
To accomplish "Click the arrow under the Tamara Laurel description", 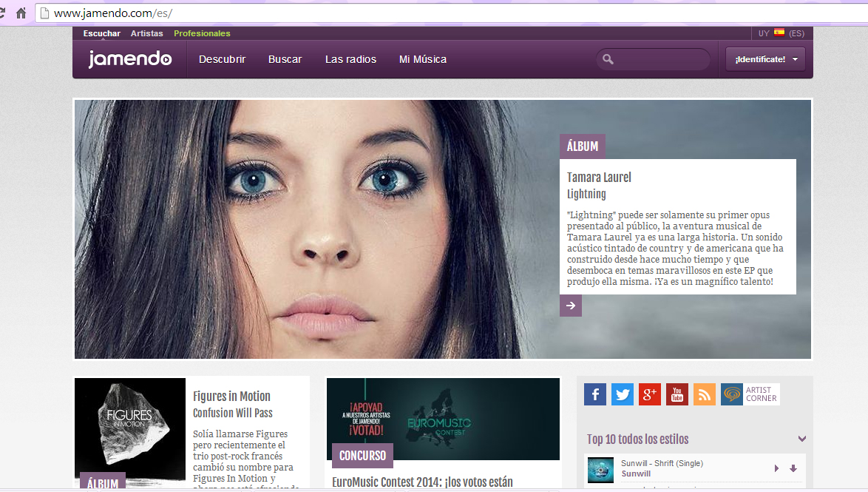I will coord(570,306).
